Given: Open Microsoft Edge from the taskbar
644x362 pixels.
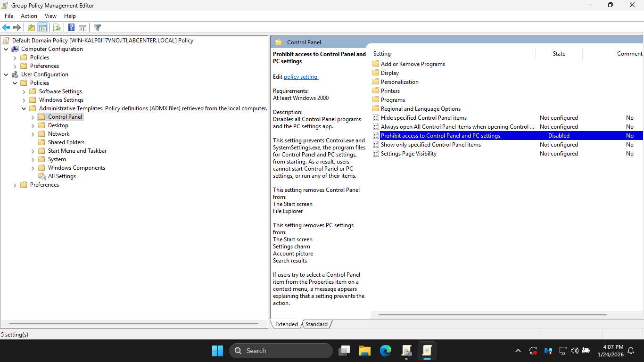Looking at the screenshot, I should click(x=386, y=351).
